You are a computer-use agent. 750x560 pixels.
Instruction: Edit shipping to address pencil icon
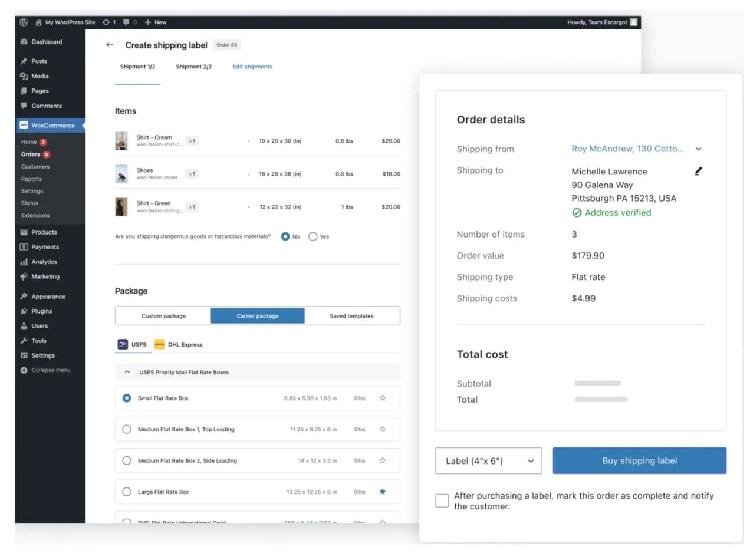pos(699,172)
